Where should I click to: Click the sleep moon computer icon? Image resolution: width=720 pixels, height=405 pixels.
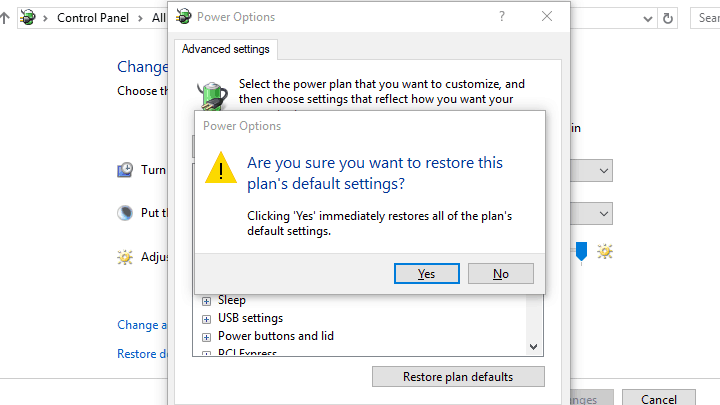(x=125, y=213)
